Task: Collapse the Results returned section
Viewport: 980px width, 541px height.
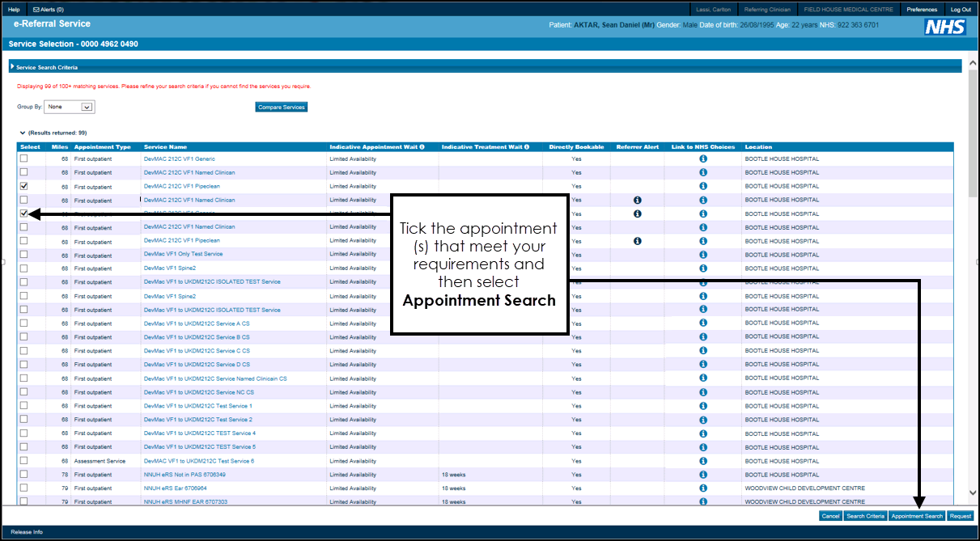Action: (23, 133)
